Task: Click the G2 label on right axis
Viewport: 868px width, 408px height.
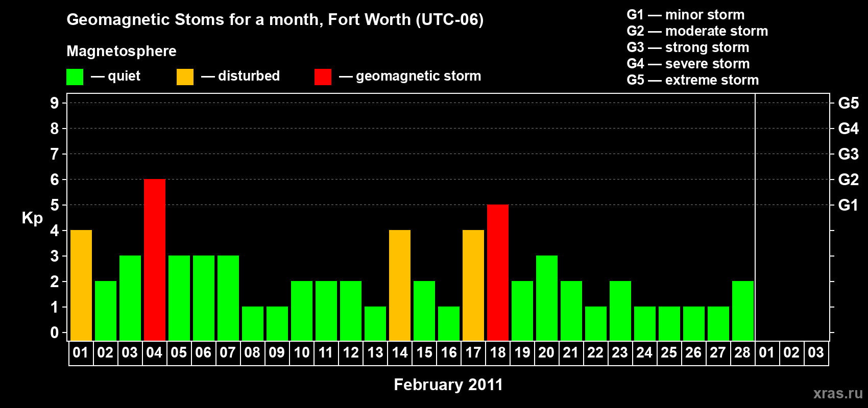Action: pos(848,180)
